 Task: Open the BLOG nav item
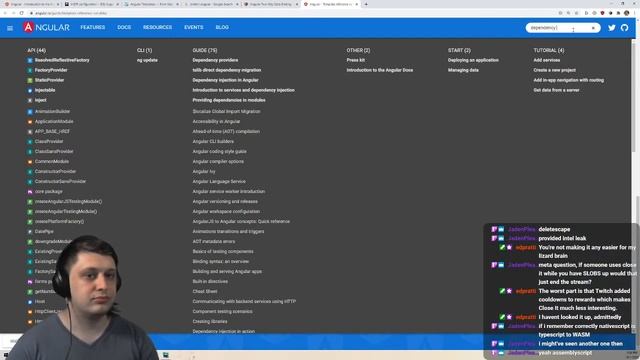click(x=222, y=27)
